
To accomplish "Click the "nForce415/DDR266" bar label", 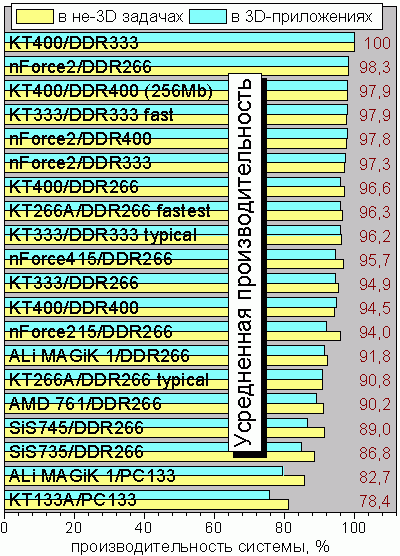I will tap(90, 259).
